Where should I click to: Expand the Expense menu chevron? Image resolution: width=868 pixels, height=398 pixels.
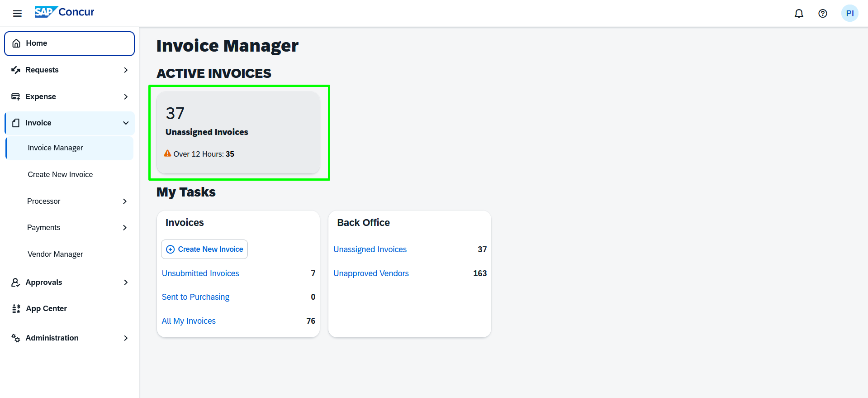coord(126,97)
